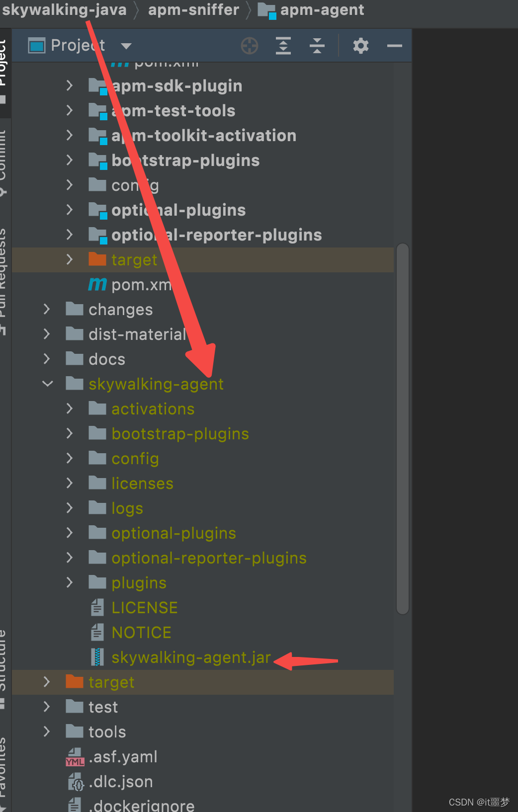This screenshot has width=518, height=812.
Task: Expand the activations folder
Action: pyautogui.click(x=70, y=408)
